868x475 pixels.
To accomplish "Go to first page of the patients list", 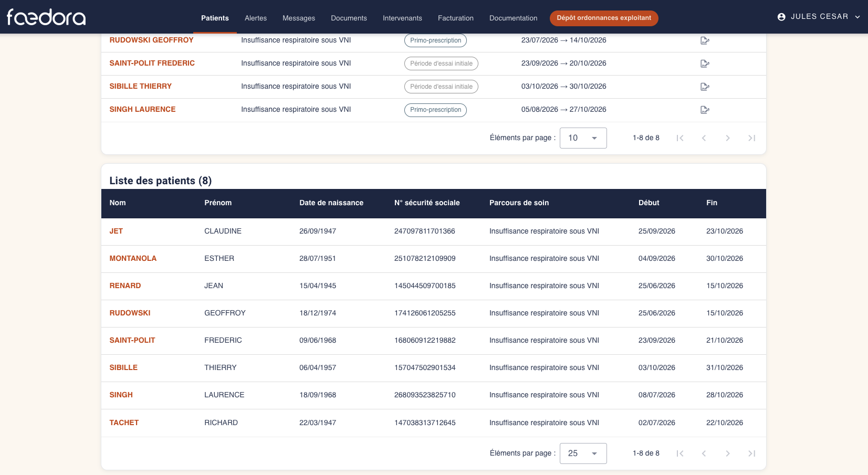I will (680, 453).
